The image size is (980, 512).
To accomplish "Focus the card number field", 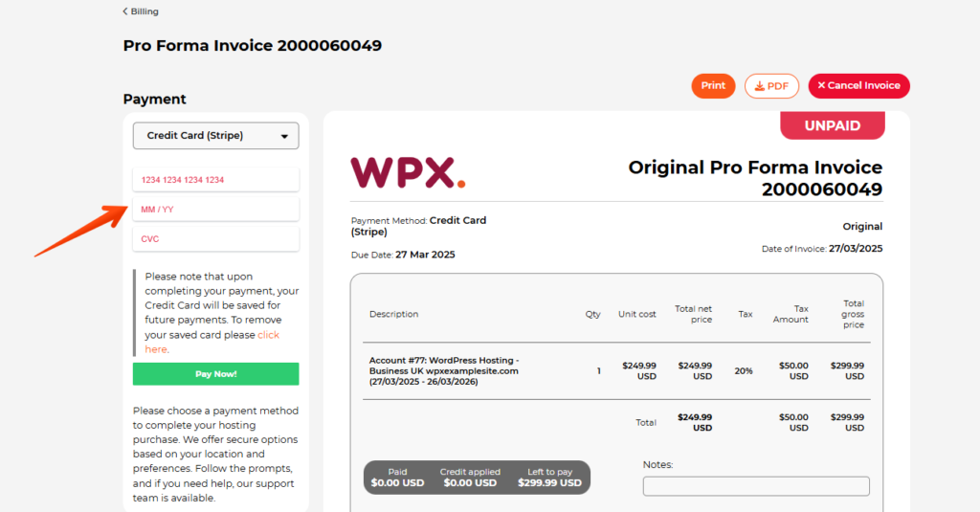I will click(215, 179).
